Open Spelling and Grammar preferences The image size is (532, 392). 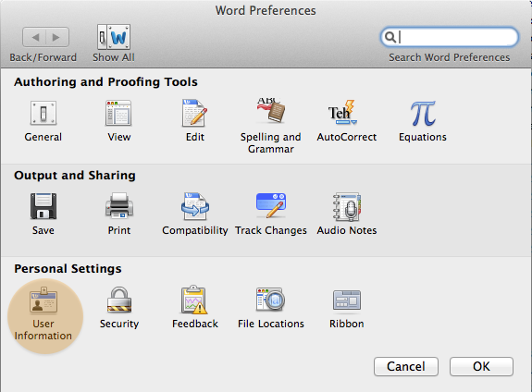point(271,110)
